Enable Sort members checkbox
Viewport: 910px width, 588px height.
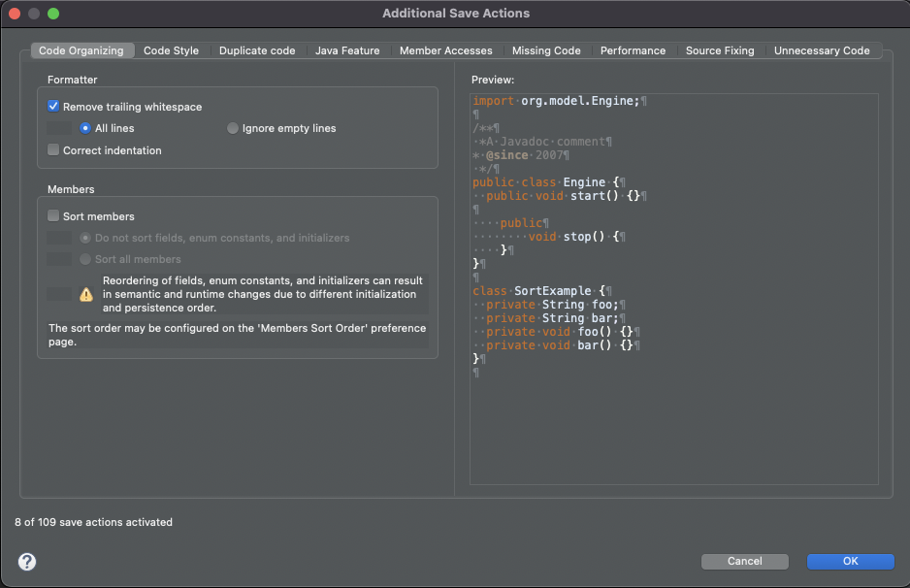point(53,216)
